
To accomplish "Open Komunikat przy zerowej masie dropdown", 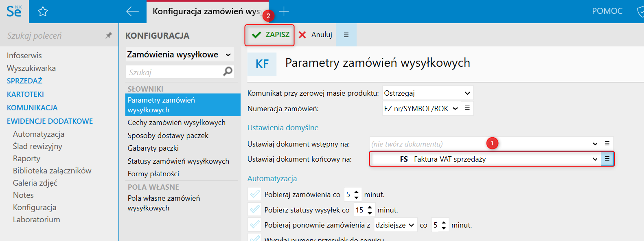I will click(x=427, y=93).
